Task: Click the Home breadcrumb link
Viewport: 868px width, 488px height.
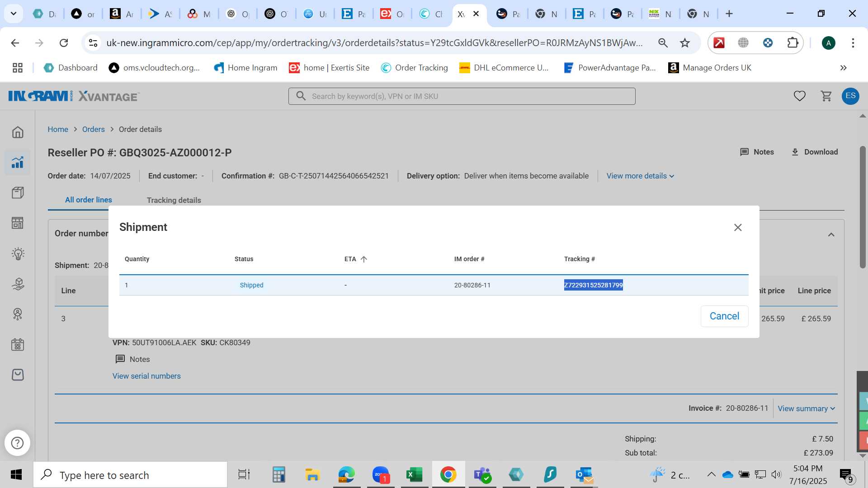Action: 58,129
